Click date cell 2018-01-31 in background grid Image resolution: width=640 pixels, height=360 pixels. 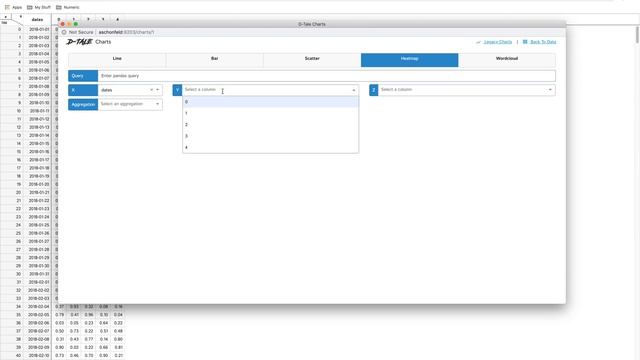(x=39, y=274)
